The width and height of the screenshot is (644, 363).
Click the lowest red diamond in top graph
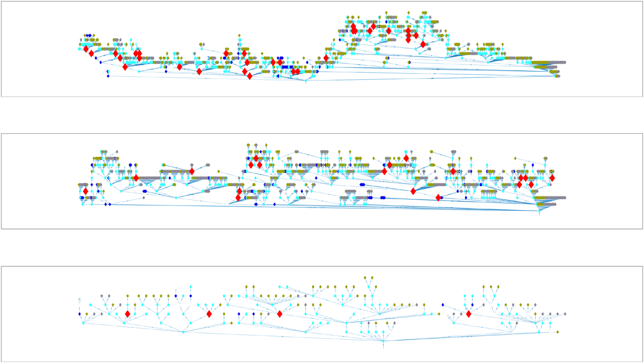point(250,76)
